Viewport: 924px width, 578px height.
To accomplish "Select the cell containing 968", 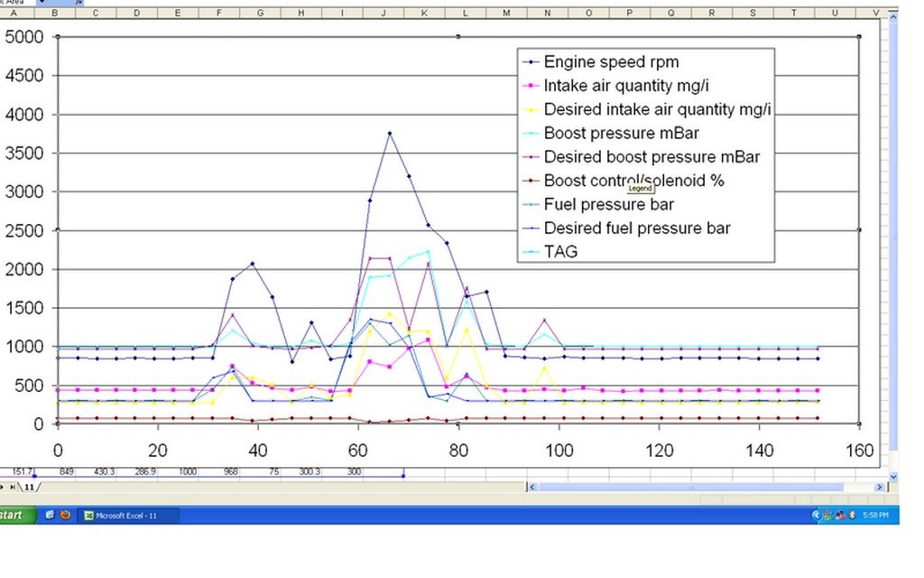I will coord(219,471).
